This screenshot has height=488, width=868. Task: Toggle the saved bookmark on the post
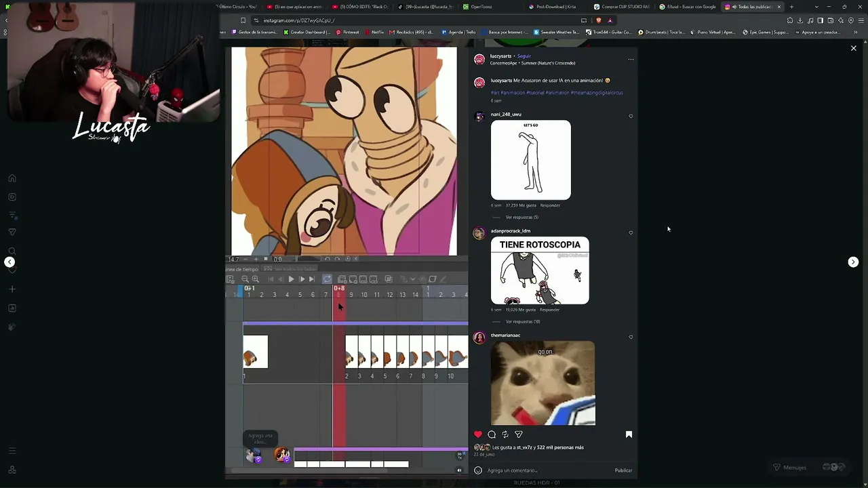[629, 434]
